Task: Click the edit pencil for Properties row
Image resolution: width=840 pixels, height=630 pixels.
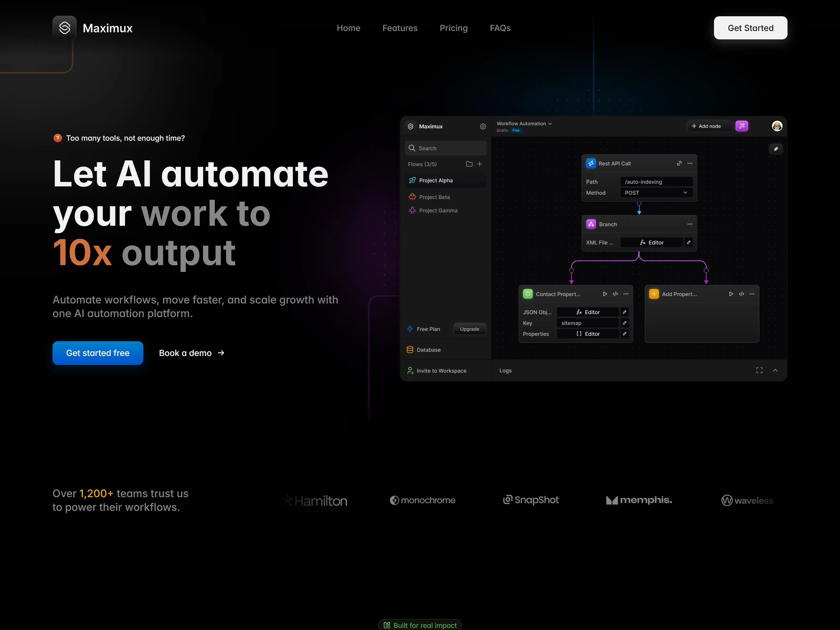Action: (x=624, y=334)
